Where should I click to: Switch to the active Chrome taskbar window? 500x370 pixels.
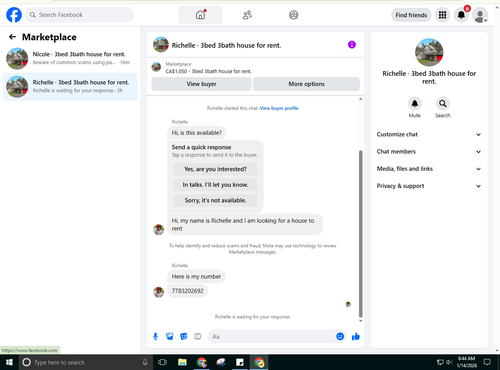coord(259,362)
